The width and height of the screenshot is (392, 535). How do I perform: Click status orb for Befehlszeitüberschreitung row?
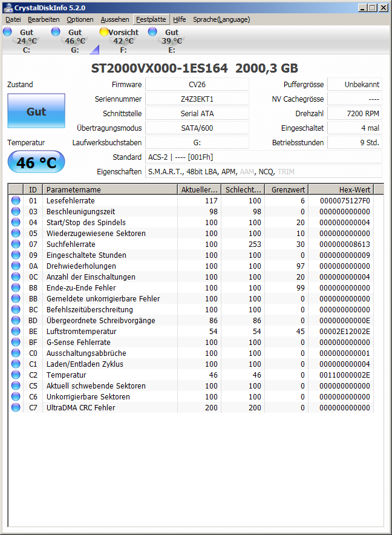pos(16,309)
